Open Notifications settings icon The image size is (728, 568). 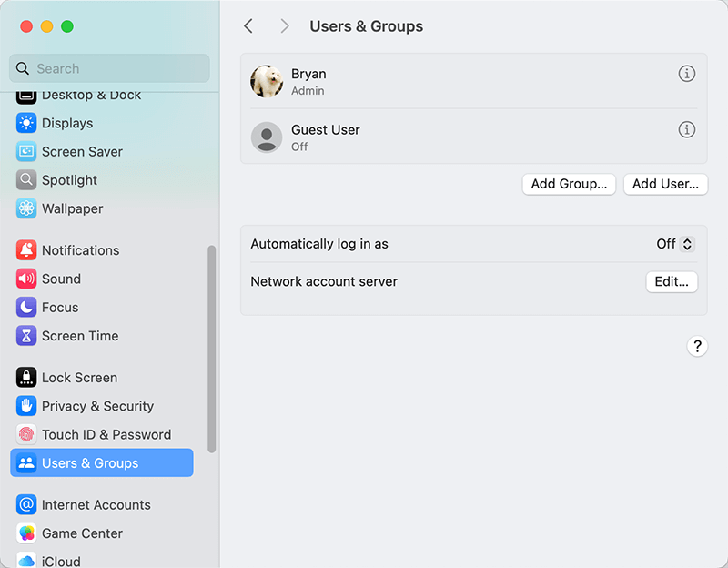pos(26,250)
